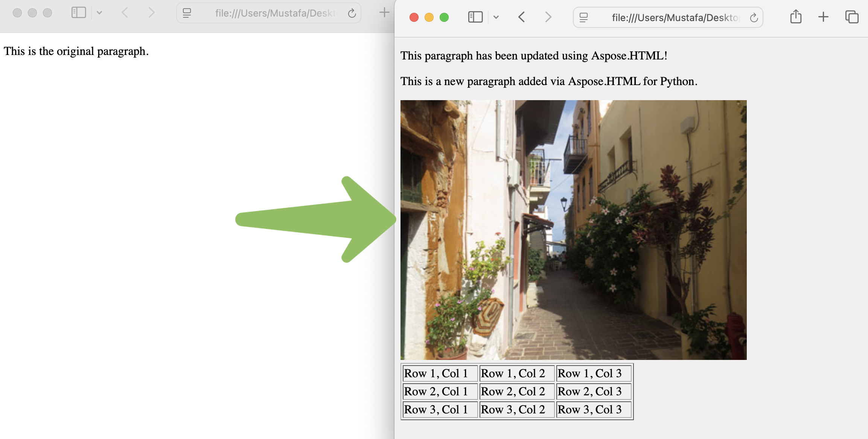The height and width of the screenshot is (439, 868).
Task: Reload the page in the left window
Action: point(352,13)
